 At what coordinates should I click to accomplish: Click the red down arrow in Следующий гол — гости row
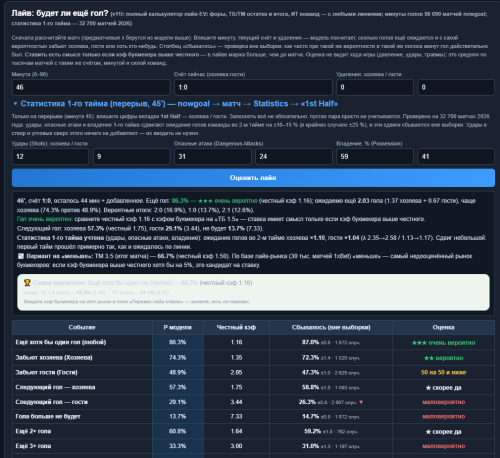point(361,402)
